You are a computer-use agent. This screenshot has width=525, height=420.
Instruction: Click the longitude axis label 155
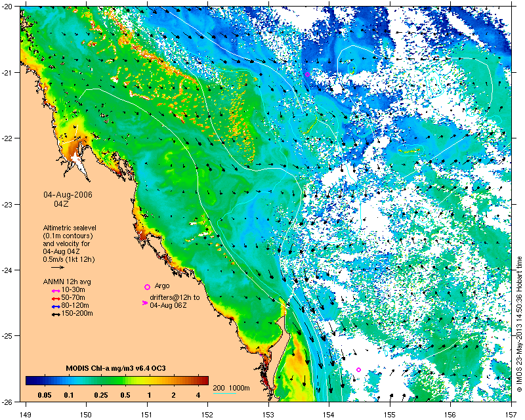click(x=390, y=415)
